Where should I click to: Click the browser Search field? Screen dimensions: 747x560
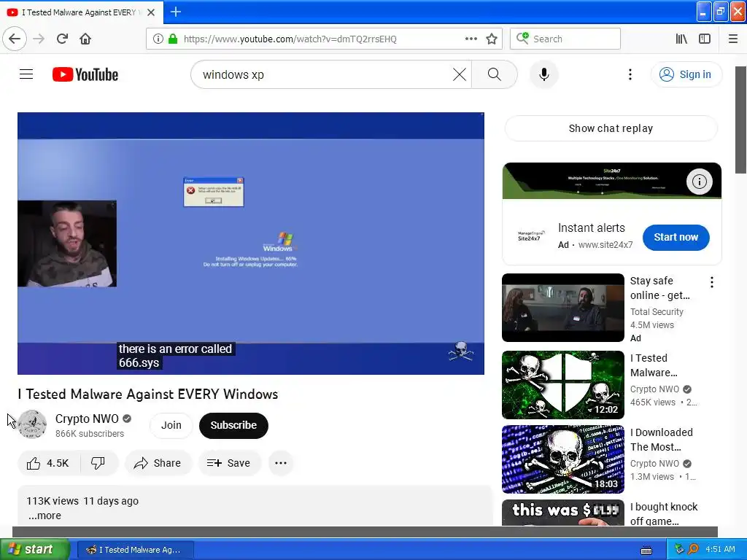(x=565, y=39)
